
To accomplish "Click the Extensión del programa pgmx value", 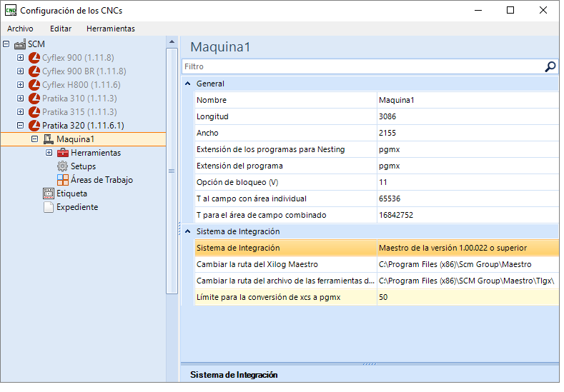I will pos(468,166).
